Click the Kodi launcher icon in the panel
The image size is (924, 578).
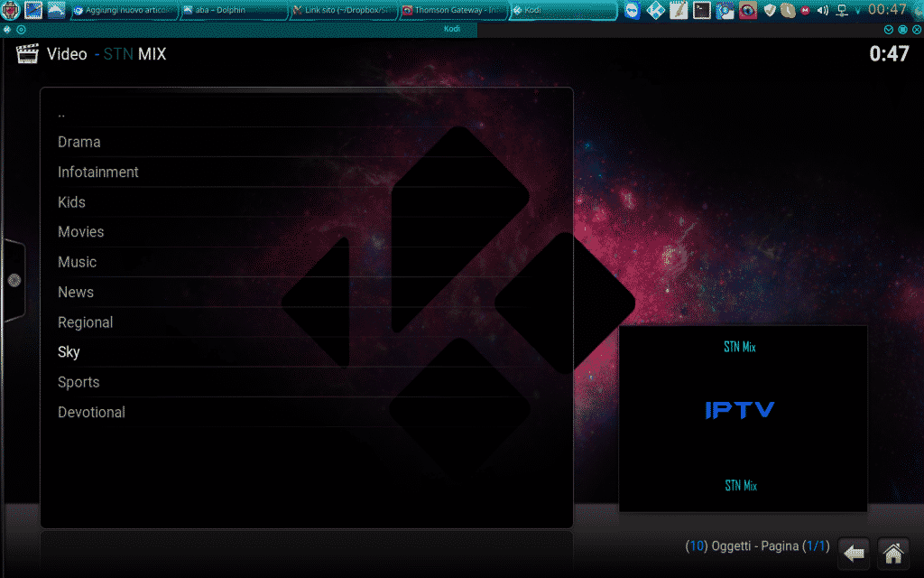click(655, 10)
